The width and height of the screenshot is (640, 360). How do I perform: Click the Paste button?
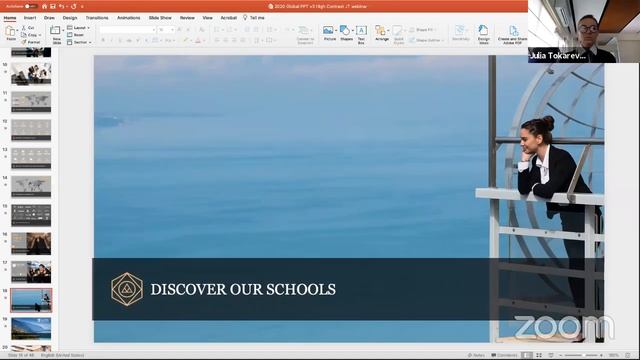pos(11,33)
